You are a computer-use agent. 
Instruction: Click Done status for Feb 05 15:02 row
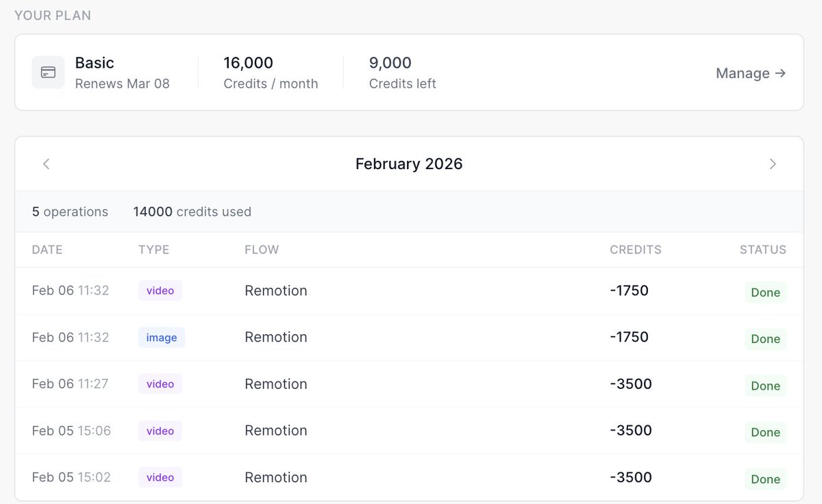click(x=766, y=479)
